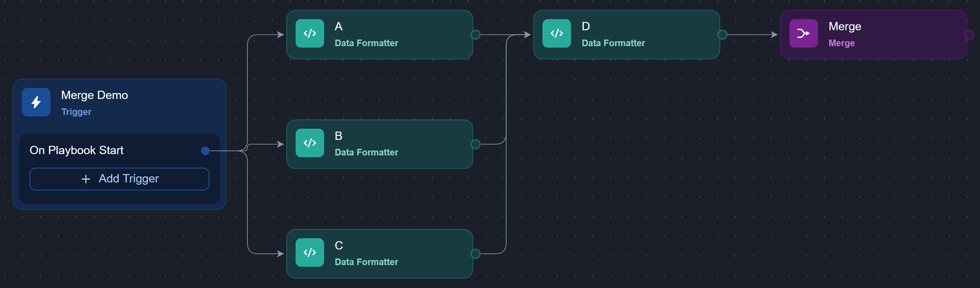Click node B's code icon

(310, 143)
